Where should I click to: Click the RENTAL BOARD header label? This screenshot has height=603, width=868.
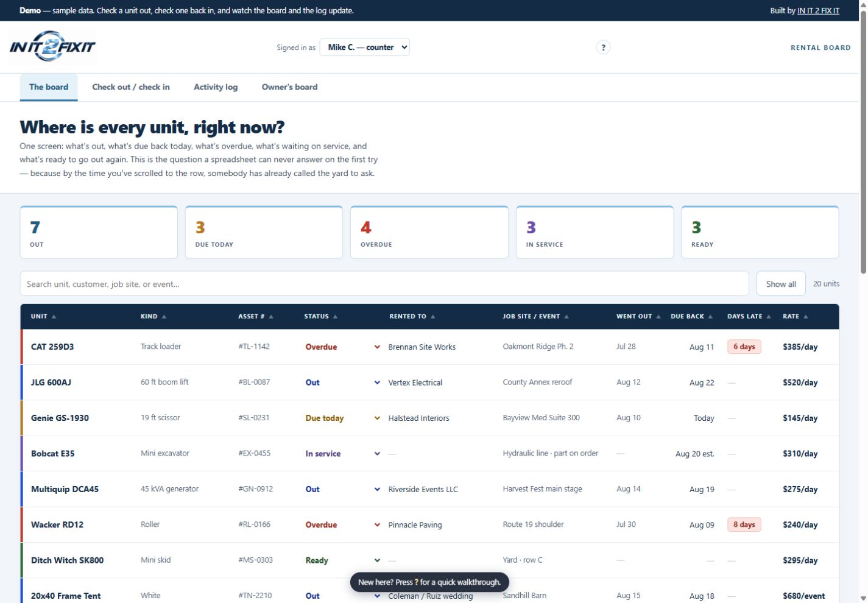[x=820, y=48]
